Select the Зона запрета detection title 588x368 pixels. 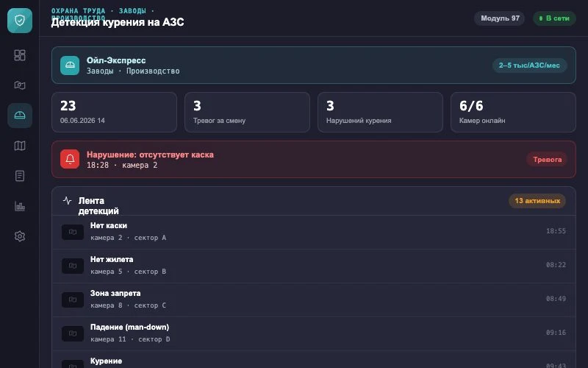coord(115,293)
